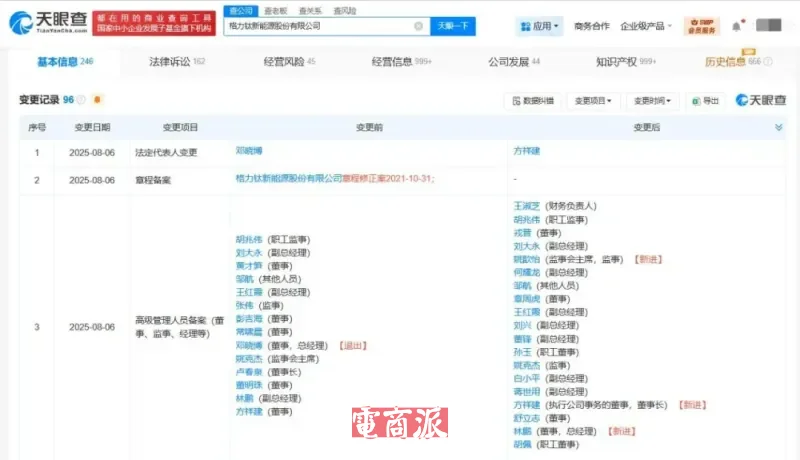
Task: Open the 变更项目 filter dropdown
Action: (x=593, y=101)
